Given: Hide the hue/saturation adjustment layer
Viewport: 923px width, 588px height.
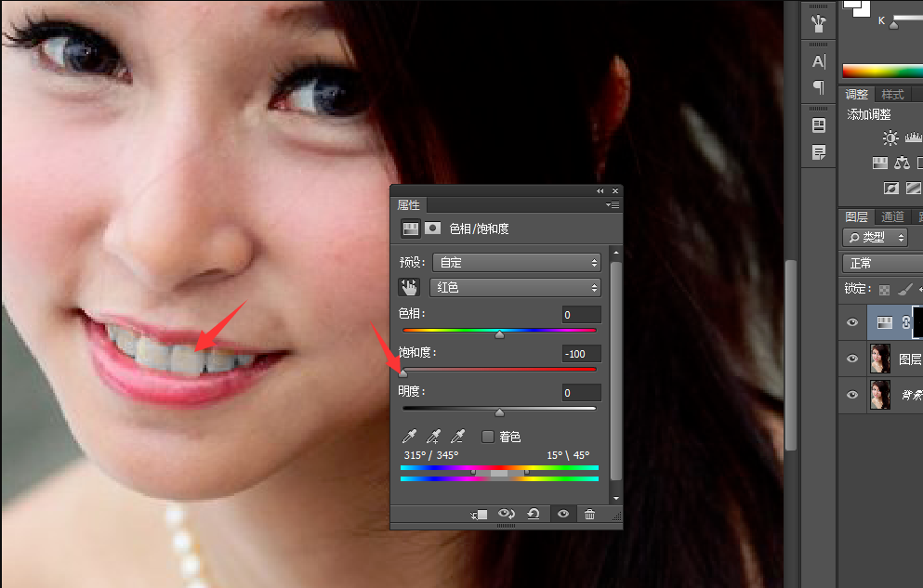Looking at the screenshot, I should (851, 322).
